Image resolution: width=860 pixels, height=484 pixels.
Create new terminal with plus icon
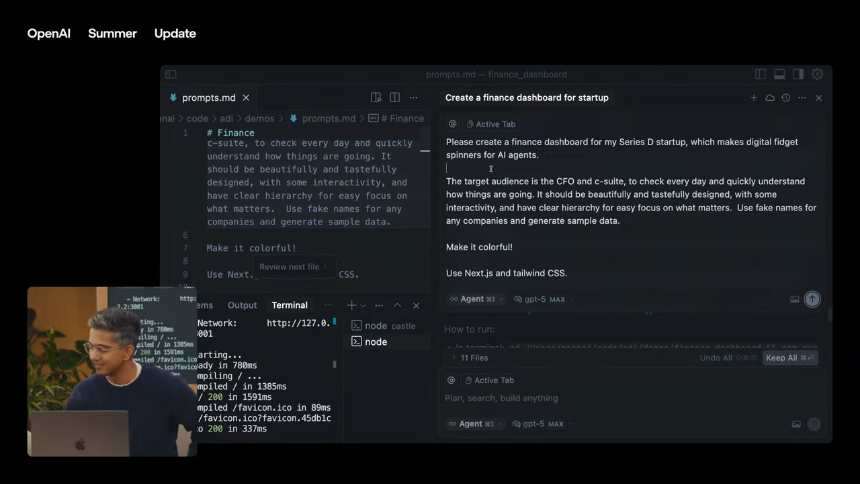tap(351, 305)
